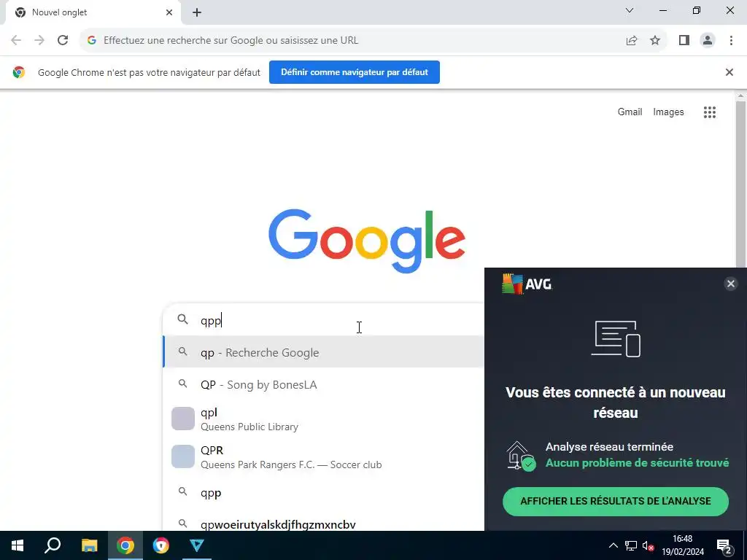Click the AVG logo in the popup

point(527,284)
